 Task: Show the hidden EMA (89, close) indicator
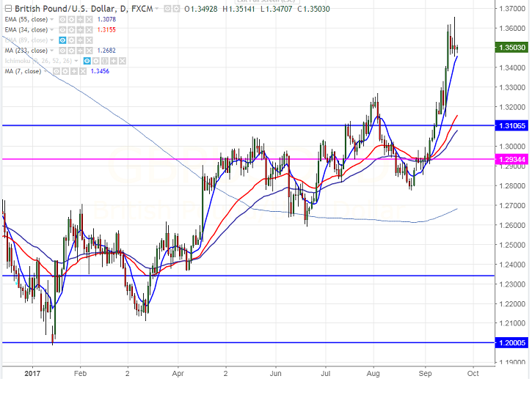tap(62, 40)
